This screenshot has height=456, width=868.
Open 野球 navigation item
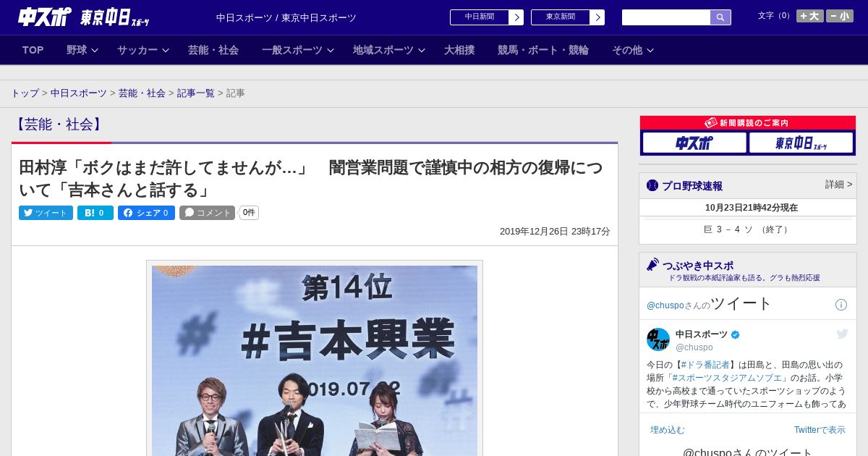(77, 50)
